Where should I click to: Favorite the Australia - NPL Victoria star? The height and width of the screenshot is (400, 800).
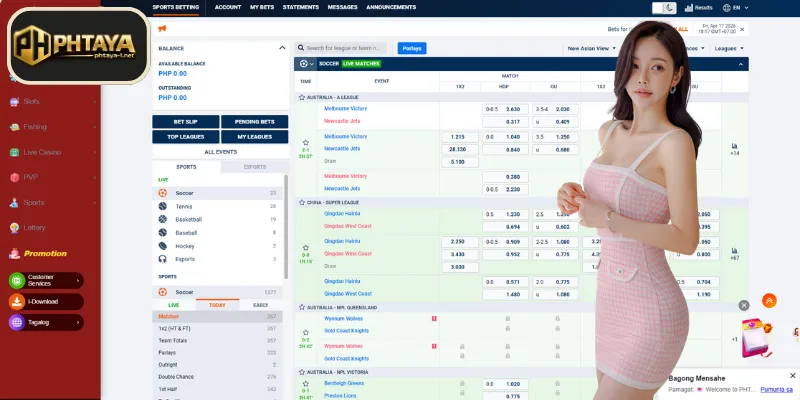302,372
